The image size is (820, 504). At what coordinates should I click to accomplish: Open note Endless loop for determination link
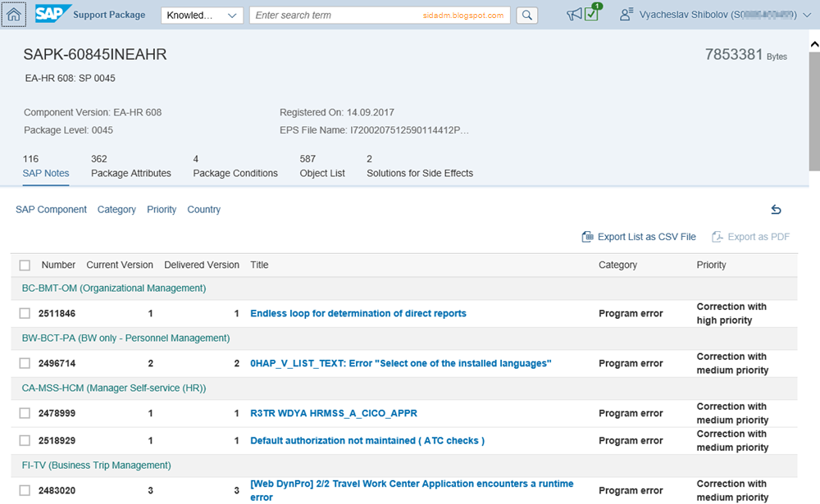tap(358, 313)
